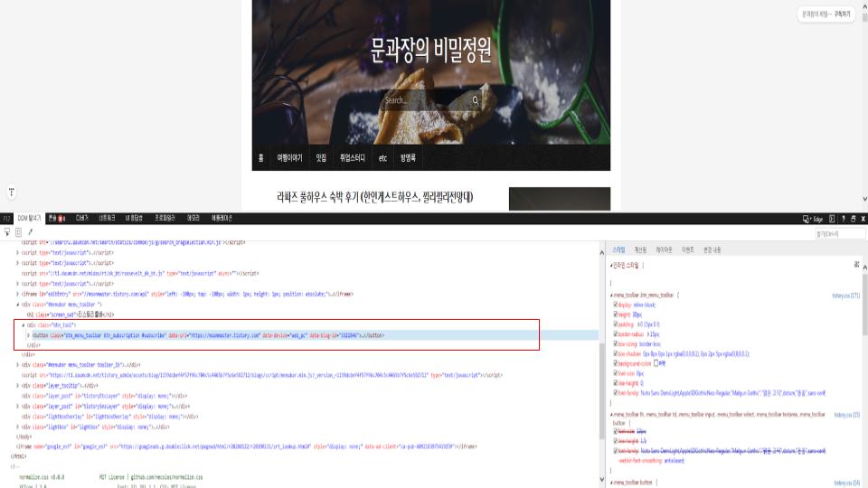Select the 변경 내용 changes pane tab
Viewport: 868px width, 488px height.
click(x=712, y=250)
